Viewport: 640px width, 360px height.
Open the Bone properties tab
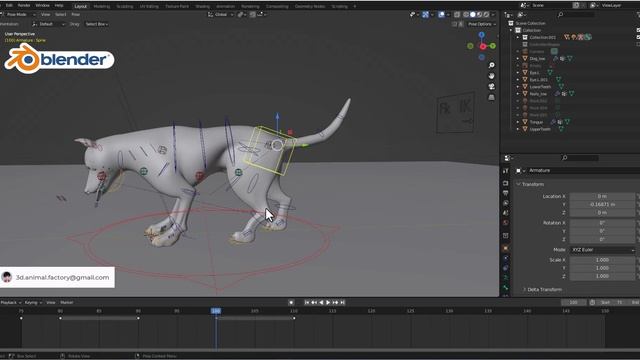pos(506,288)
